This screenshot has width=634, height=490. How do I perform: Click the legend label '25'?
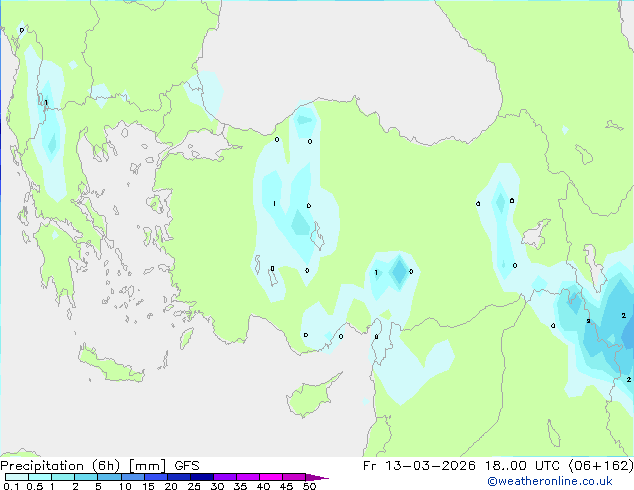[x=194, y=486]
